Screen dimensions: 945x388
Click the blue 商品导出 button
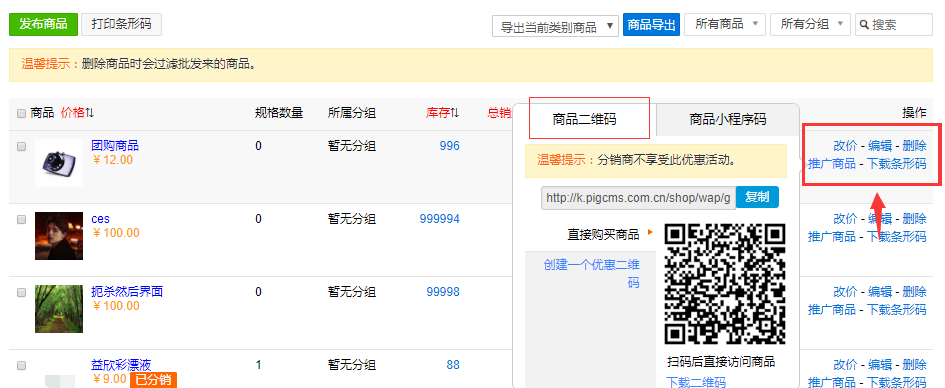click(651, 25)
